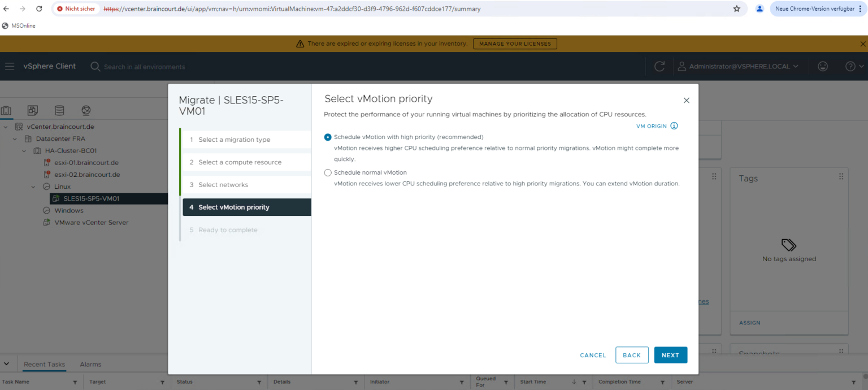Switch to the Alarms tab

click(x=90, y=364)
